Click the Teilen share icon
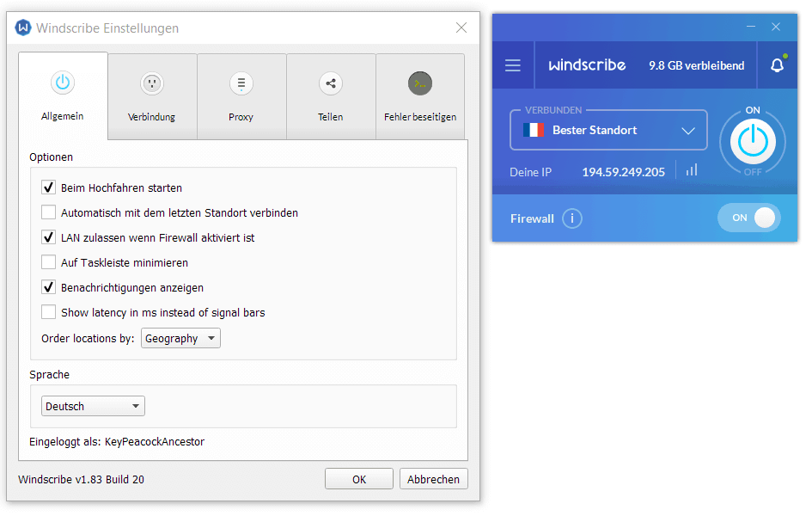This screenshot has width=812, height=516. pyautogui.click(x=331, y=83)
